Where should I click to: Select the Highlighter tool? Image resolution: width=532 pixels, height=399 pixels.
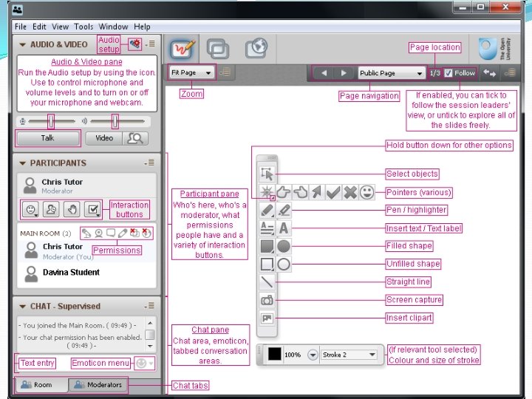(x=284, y=211)
